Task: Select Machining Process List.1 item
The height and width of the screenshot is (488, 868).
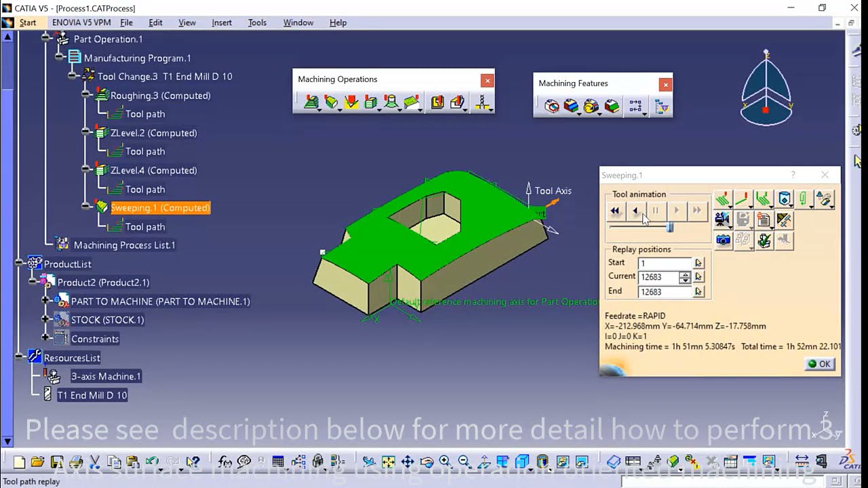Action: tap(124, 245)
